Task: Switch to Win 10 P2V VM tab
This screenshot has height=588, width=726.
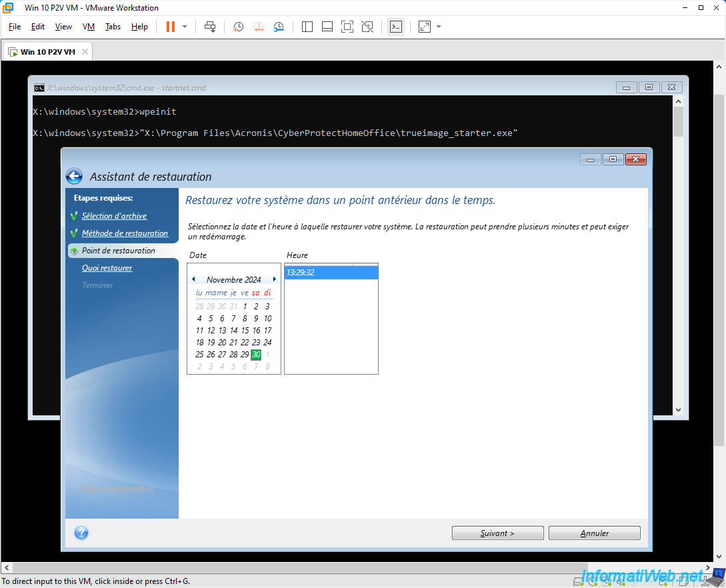Action: (48, 52)
